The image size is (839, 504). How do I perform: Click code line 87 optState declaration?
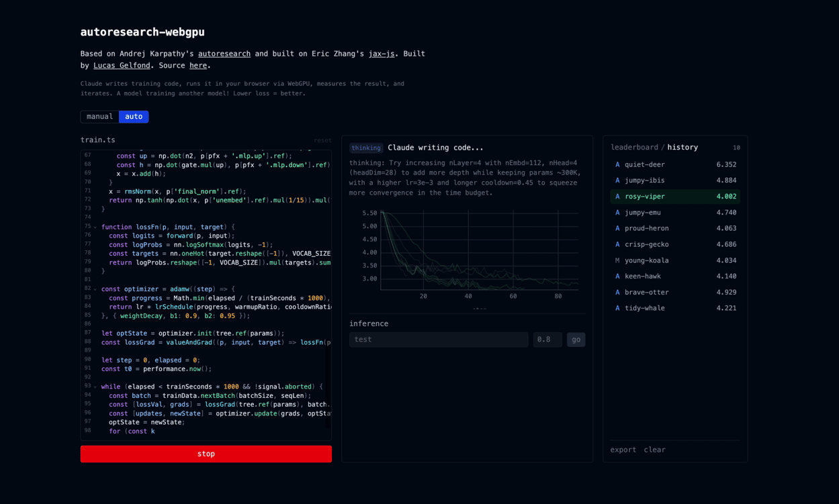pos(193,334)
